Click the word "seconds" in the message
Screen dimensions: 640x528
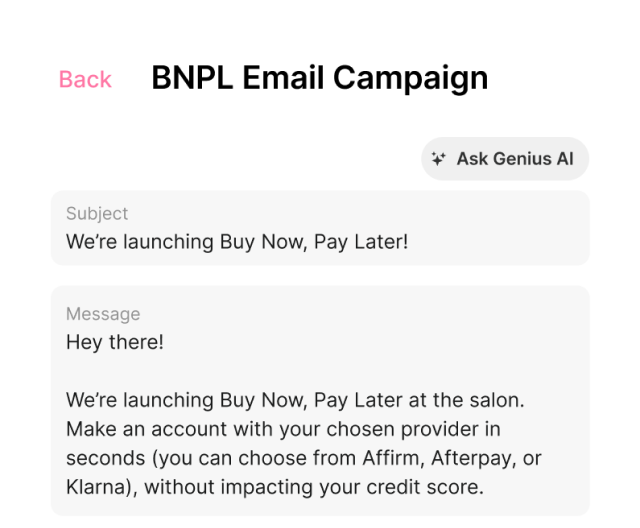(101, 458)
